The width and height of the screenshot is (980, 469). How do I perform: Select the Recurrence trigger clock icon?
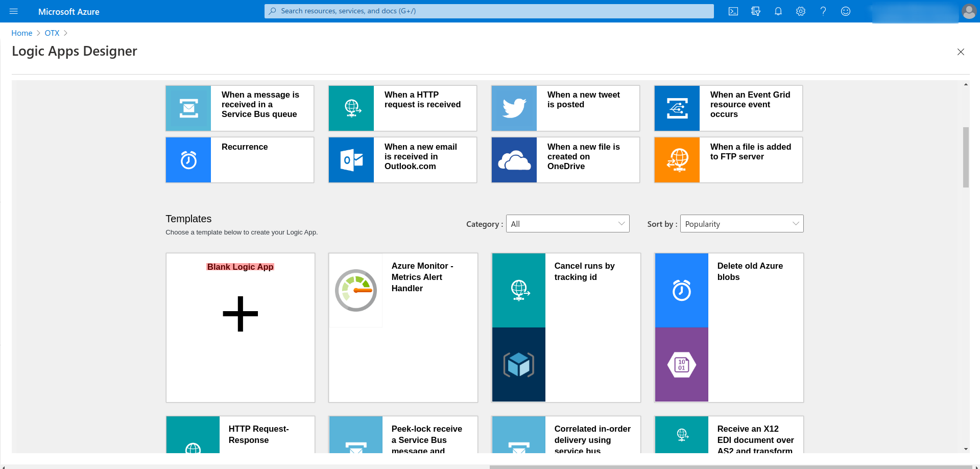click(188, 160)
